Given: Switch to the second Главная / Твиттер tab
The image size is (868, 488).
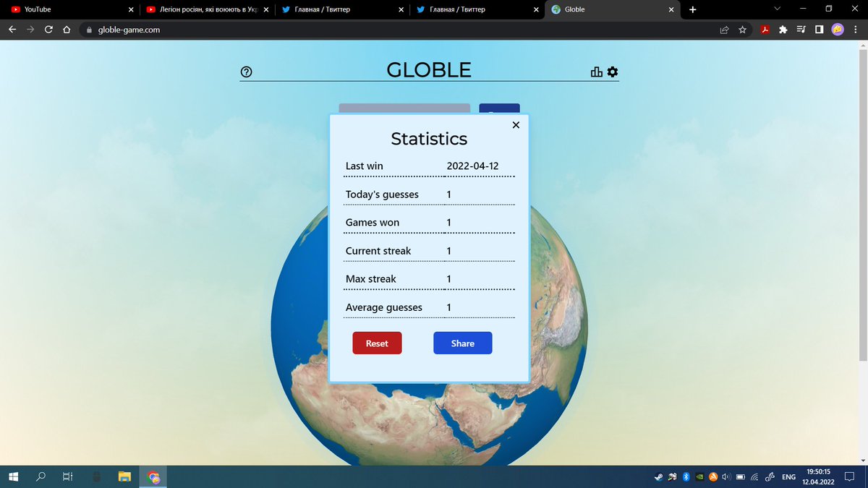Looking at the screenshot, I should click(x=477, y=9).
